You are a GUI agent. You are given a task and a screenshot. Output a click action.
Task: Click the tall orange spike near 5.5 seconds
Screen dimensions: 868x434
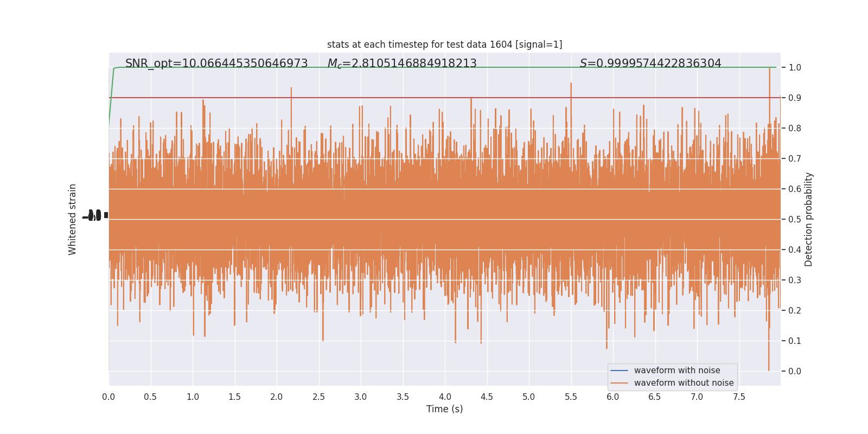571,108
